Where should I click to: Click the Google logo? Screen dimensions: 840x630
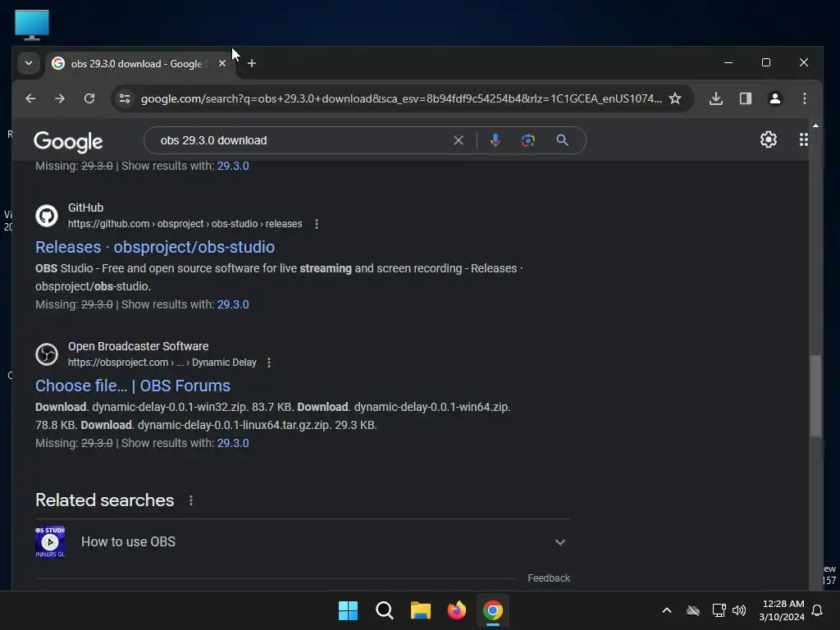[68, 141]
